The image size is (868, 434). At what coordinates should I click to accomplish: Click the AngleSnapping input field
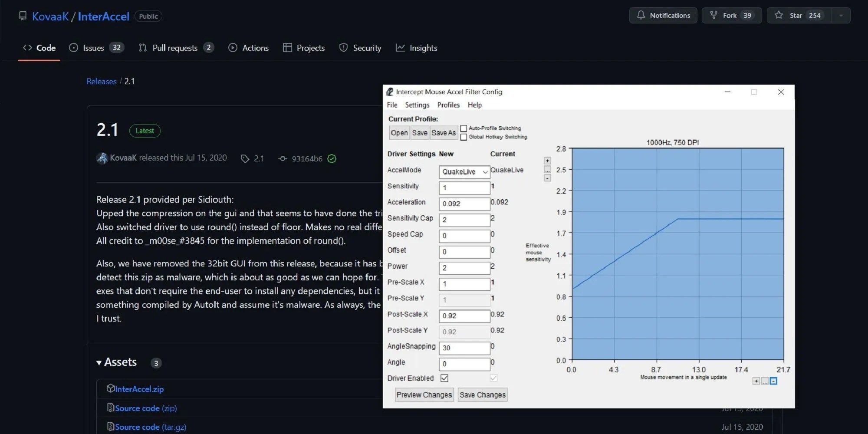pyautogui.click(x=464, y=348)
